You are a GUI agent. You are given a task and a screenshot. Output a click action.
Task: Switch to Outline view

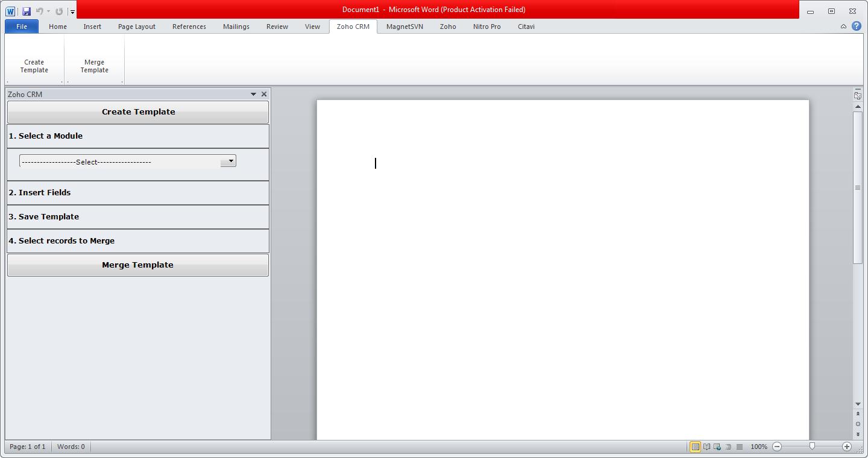728,447
